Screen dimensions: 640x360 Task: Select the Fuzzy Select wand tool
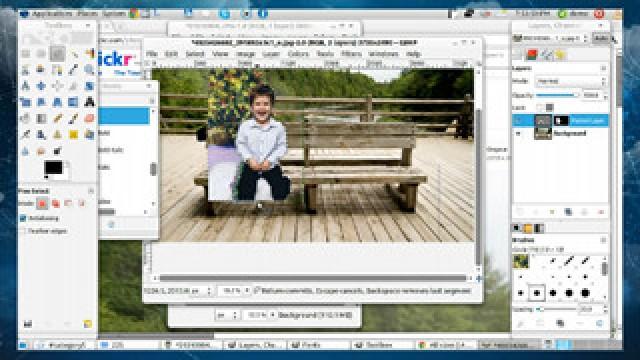(73, 53)
